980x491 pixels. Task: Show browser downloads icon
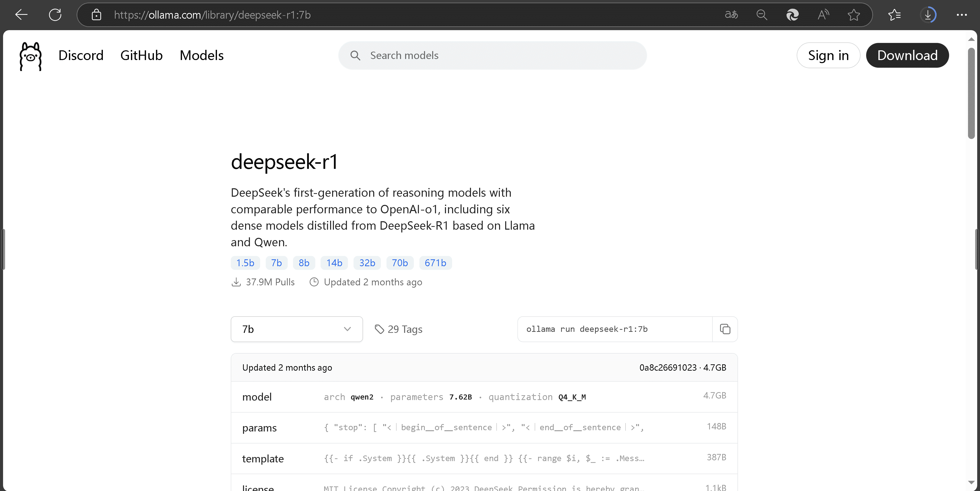pos(928,15)
